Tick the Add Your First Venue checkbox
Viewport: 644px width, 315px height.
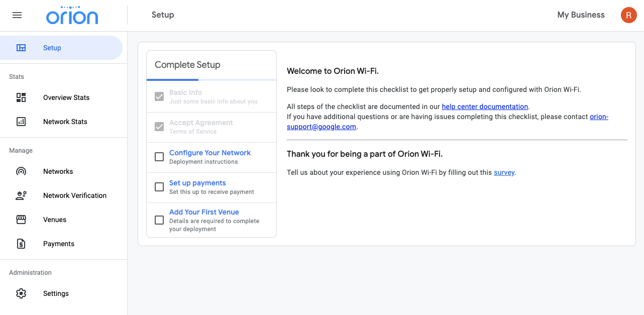pyautogui.click(x=159, y=220)
